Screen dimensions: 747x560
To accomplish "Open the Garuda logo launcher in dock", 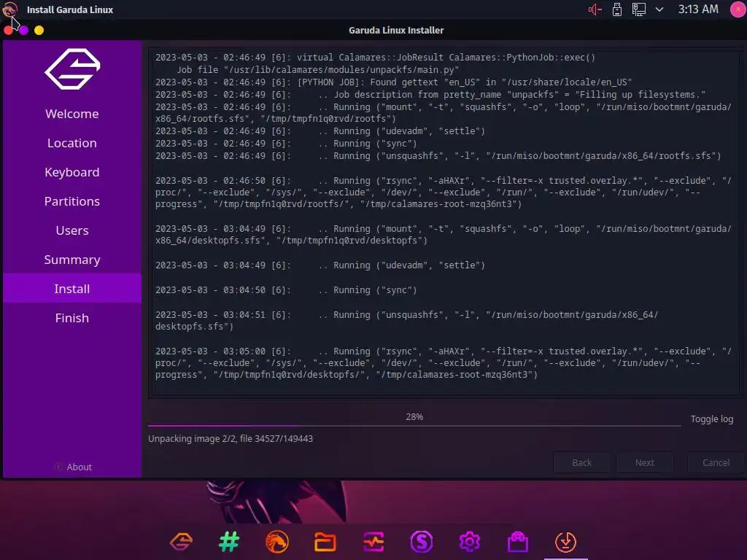I will 181,542.
